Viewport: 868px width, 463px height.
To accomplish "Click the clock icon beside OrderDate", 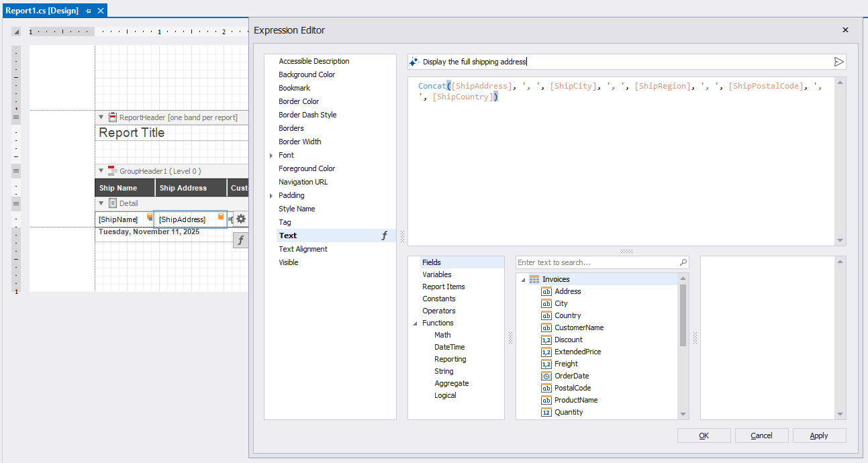I will click(x=546, y=376).
